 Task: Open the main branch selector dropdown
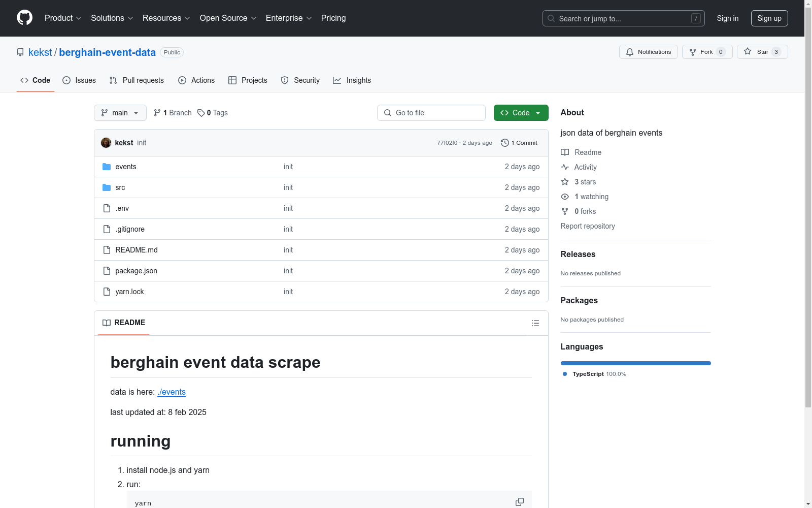pyautogui.click(x=120, y=113)
